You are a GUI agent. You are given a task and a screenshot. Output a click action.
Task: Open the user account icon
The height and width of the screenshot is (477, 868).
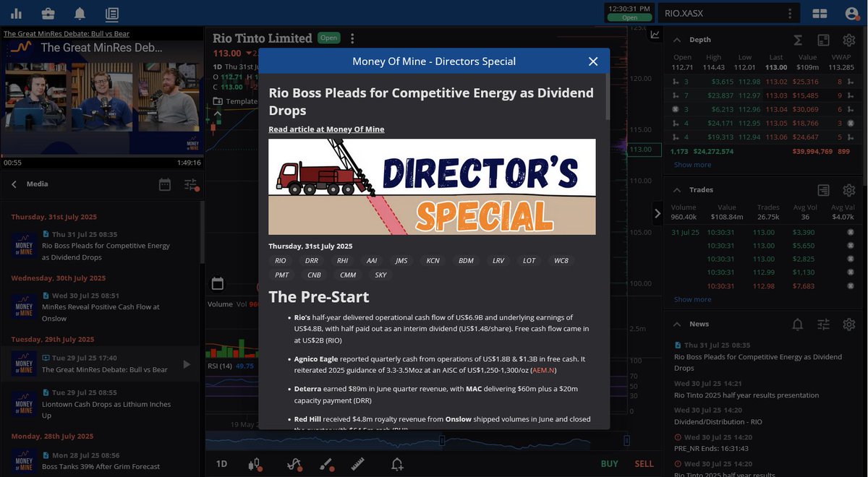tap(851, 13)
